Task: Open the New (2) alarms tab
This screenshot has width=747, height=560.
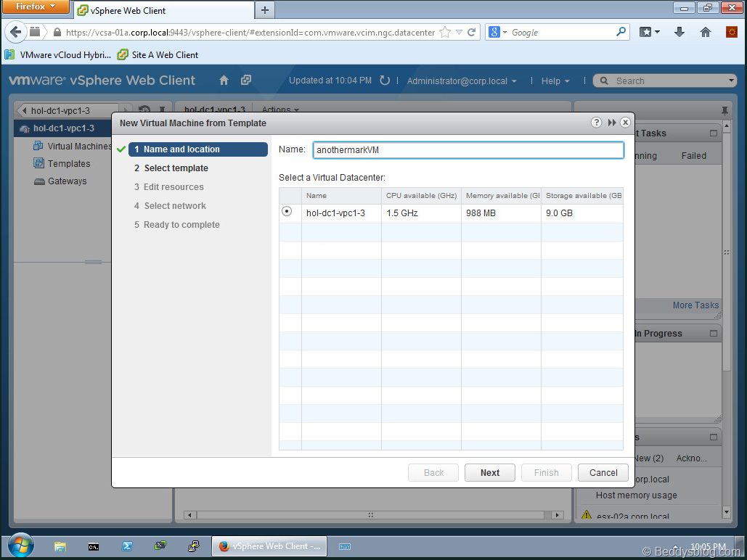Action: [x=649, y=458]
